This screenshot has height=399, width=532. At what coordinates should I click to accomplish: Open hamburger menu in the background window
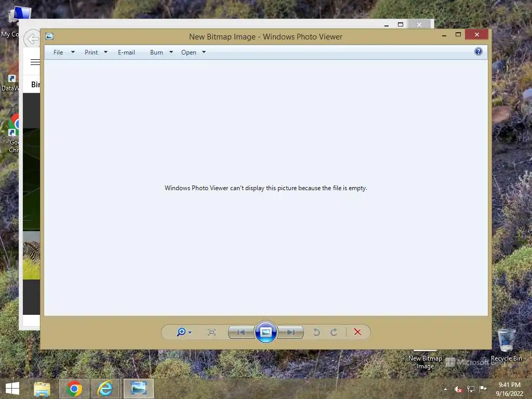[35, 62]
